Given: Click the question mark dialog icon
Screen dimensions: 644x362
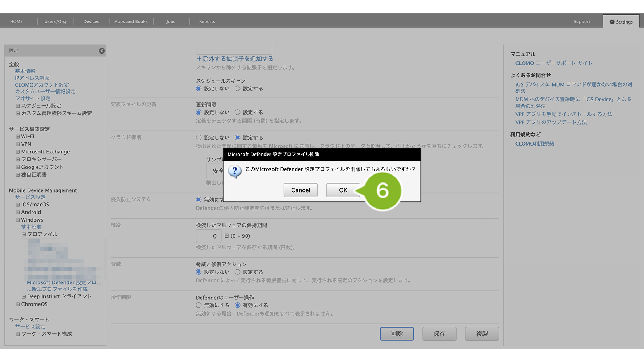Looking at the screenshot, I should click(x=235, y=171).
